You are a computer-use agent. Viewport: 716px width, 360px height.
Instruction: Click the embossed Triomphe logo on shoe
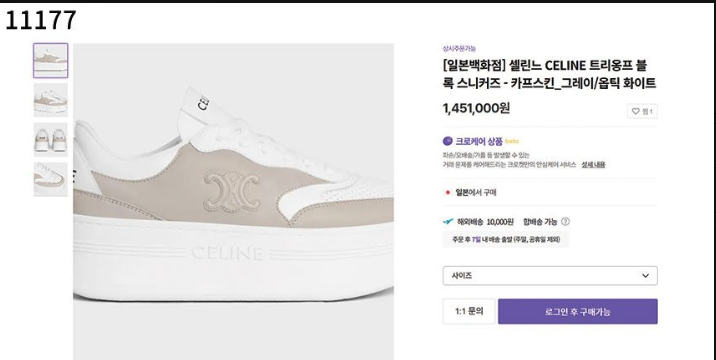232,192
